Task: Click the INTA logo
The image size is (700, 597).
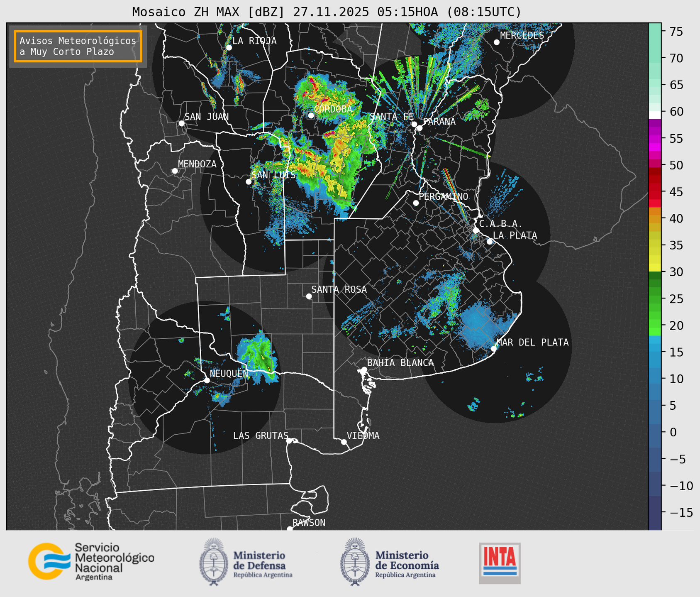Action: (500, 563)
